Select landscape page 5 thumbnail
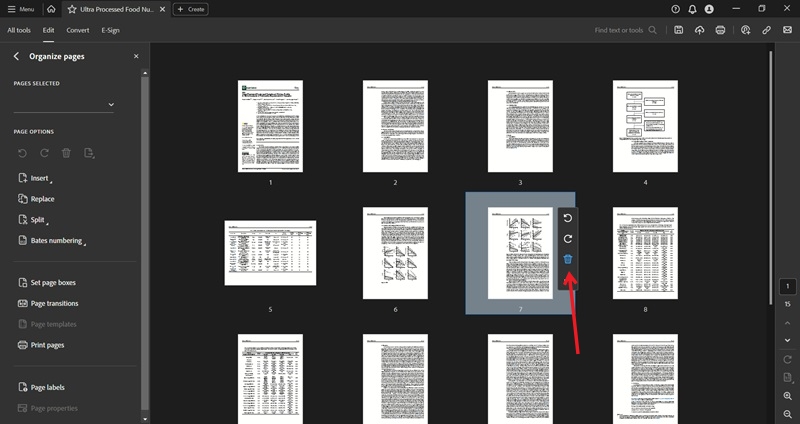Viewport: 800px width, 424px height. pos(270,253)
